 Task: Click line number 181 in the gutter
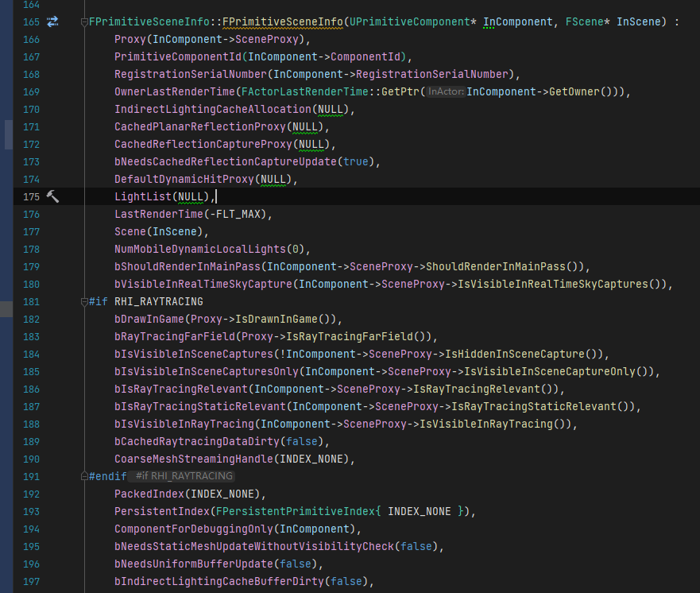pos(31,302)
